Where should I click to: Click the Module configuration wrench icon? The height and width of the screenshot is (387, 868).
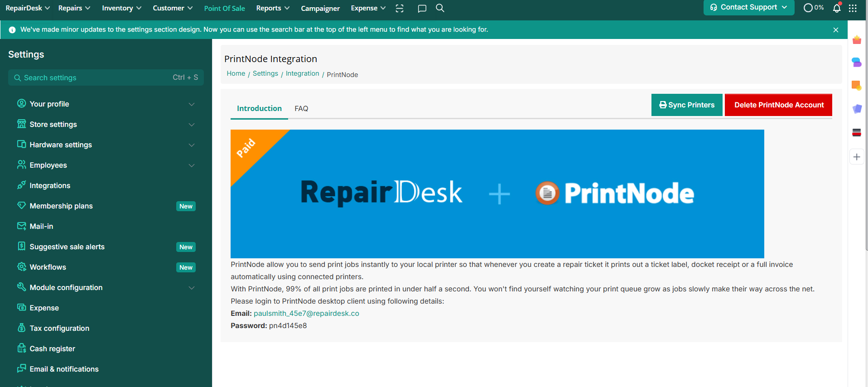tap(21, 287)
